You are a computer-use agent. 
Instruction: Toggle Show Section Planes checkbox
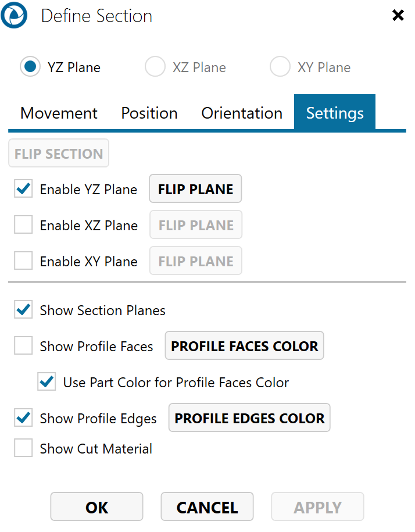pos(23,310)
